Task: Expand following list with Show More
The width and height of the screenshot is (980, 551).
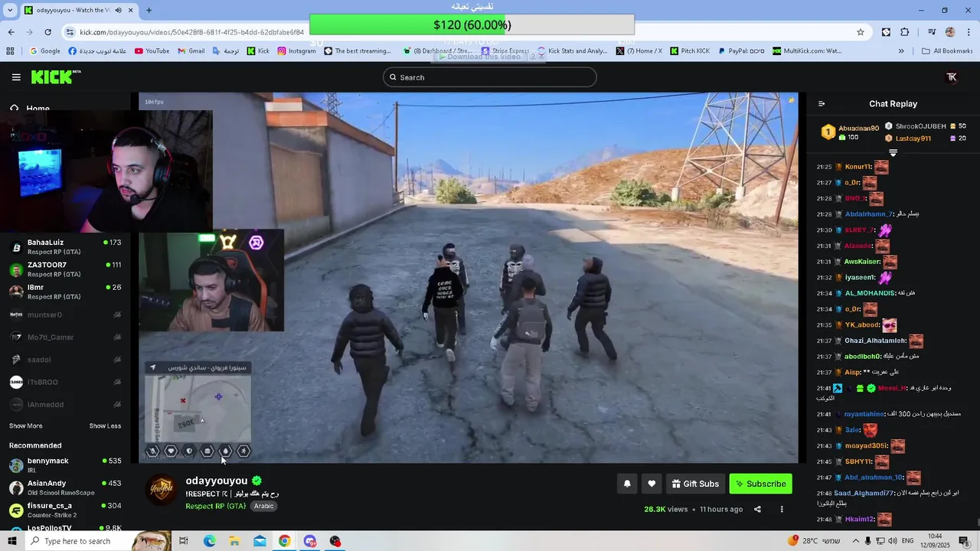Action: 26,425
